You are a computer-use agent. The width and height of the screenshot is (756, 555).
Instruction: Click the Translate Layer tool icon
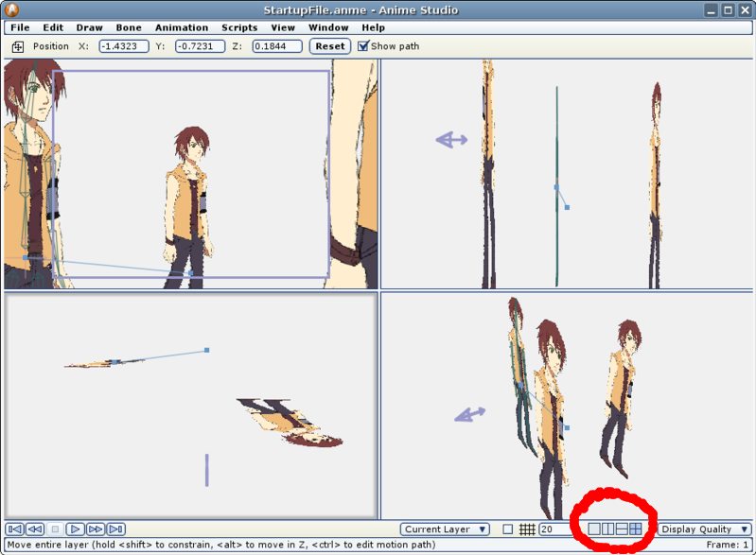tap(18, 46)
